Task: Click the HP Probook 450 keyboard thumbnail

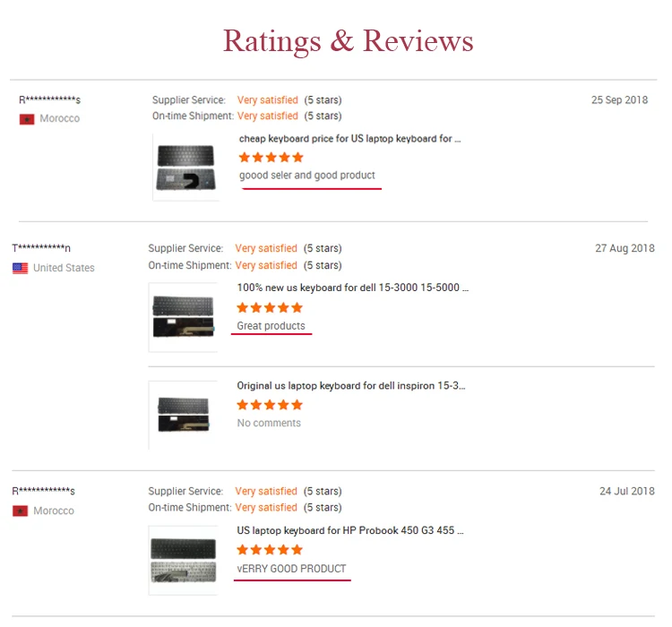Action: click(x=183, y=560)
